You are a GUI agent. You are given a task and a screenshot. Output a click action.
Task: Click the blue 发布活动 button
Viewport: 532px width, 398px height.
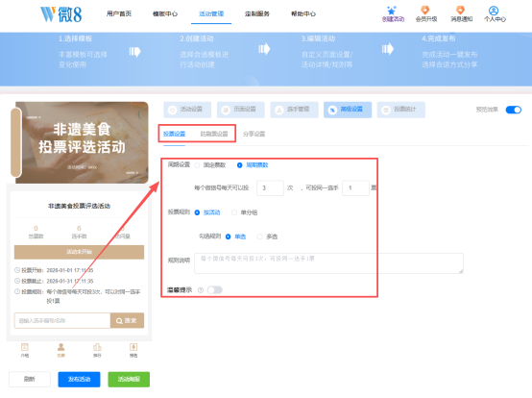(79, 380)
